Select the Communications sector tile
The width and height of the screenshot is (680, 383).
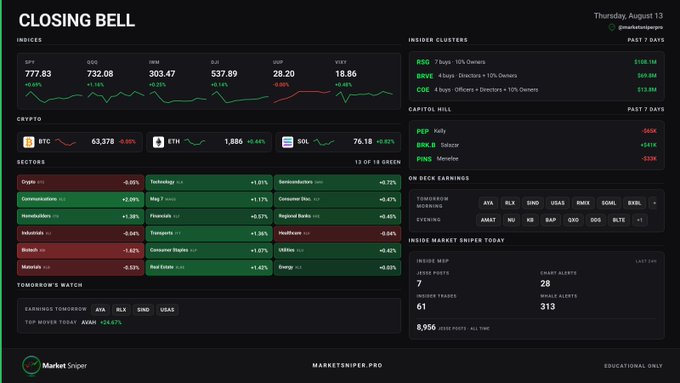(80, 200)
